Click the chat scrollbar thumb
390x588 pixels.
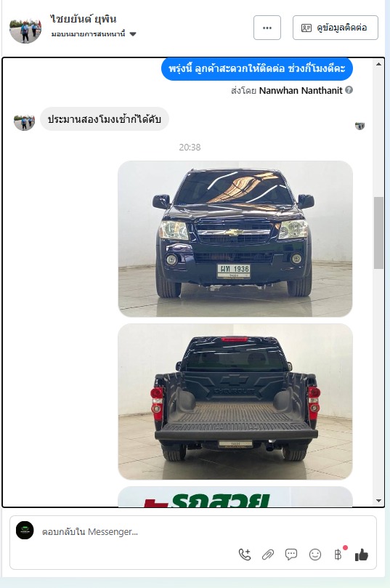(x=378, y=233)
